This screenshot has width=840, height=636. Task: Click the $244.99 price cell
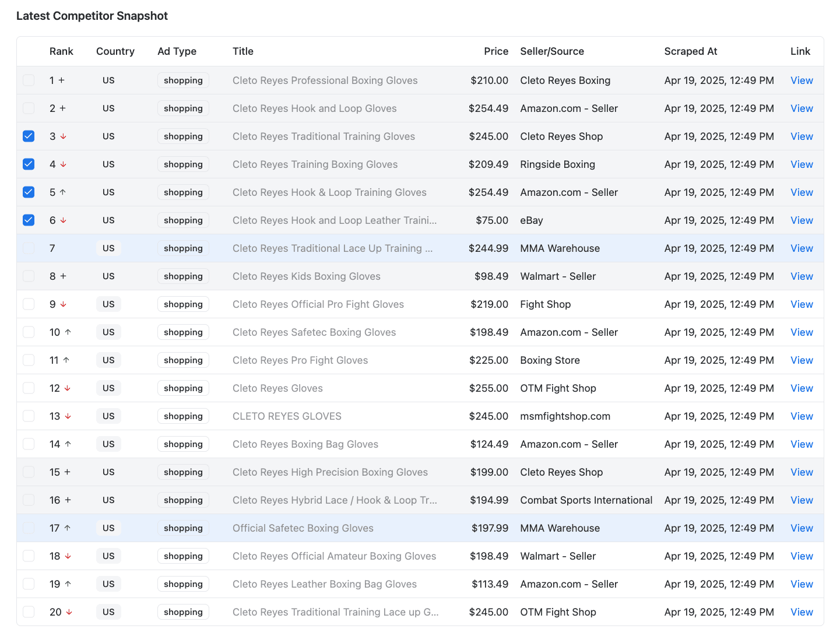tap(488, 248)
